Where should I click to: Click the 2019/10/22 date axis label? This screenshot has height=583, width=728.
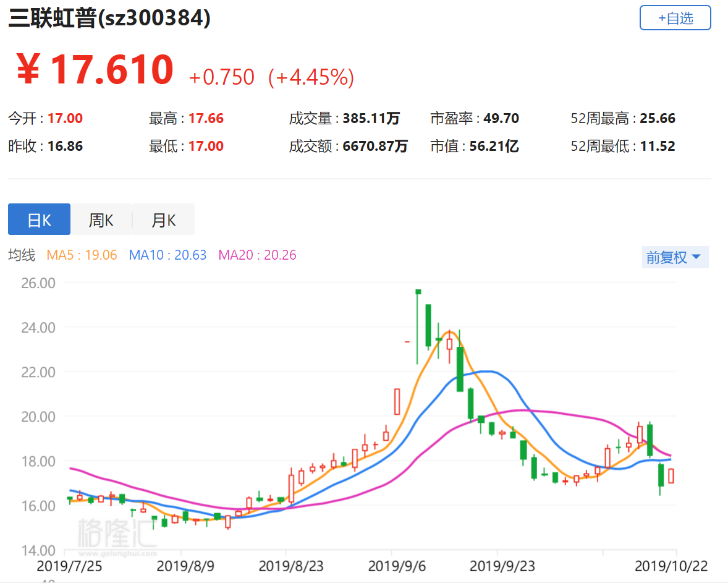671,566
